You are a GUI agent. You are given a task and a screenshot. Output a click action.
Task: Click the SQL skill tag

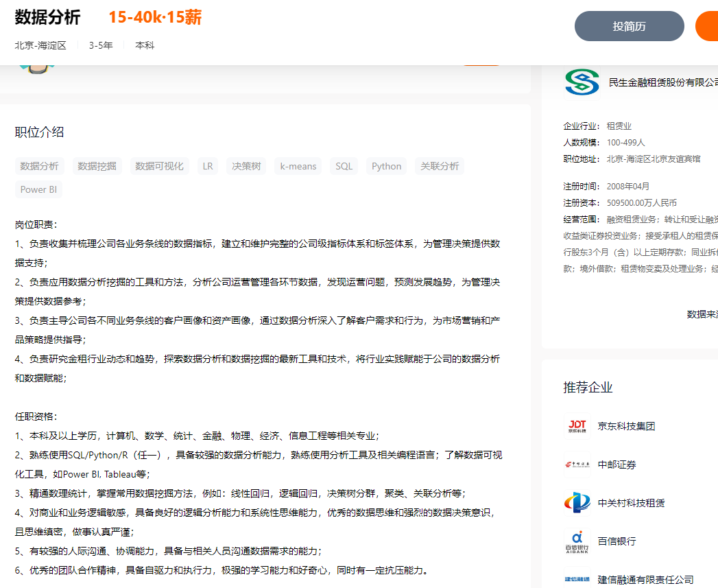pos(344,166)
